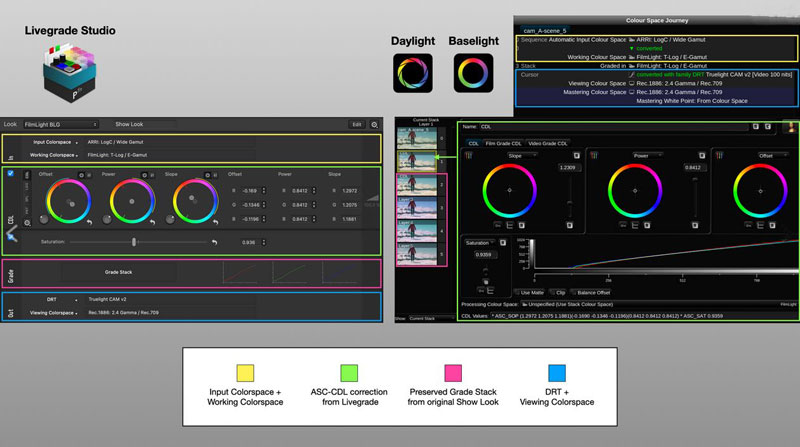Click the red curve preview in Grade row
The width and height of the screenshot is (800, 447).
(x=240, y=273)
